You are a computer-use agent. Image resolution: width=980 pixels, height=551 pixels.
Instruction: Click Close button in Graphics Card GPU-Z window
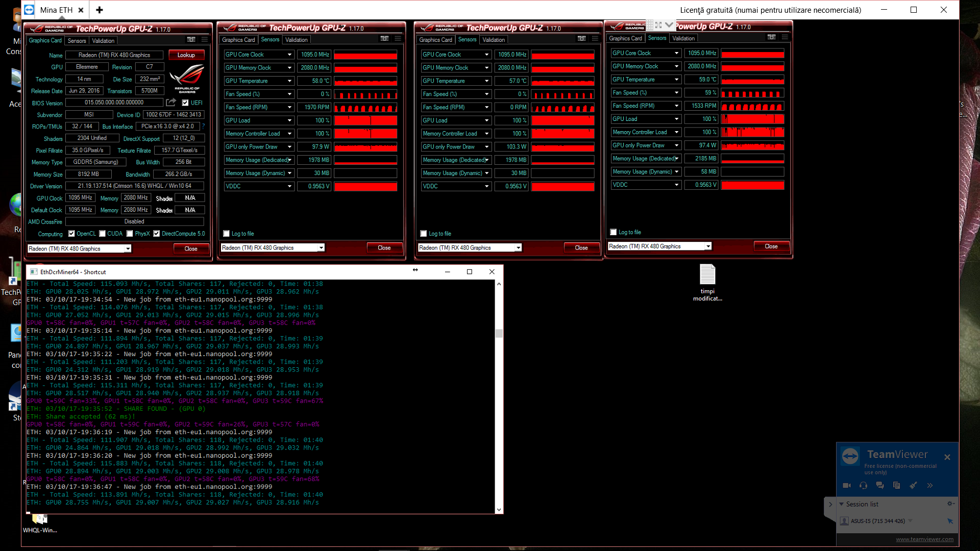[x=191, y=248]
